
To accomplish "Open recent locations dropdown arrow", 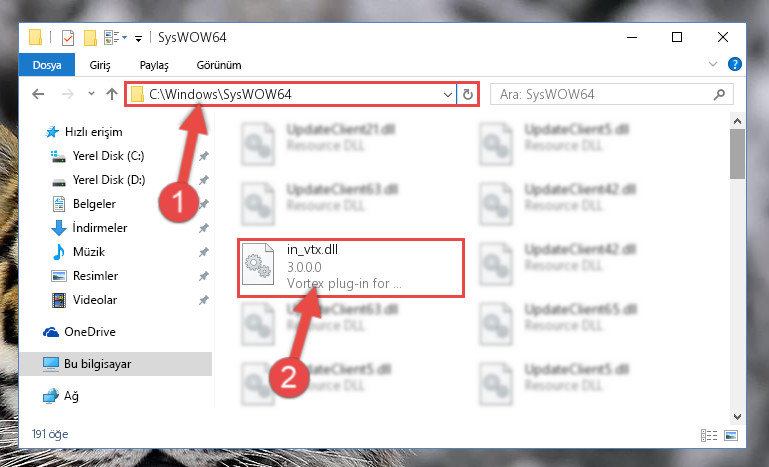I will click(91, 93).
